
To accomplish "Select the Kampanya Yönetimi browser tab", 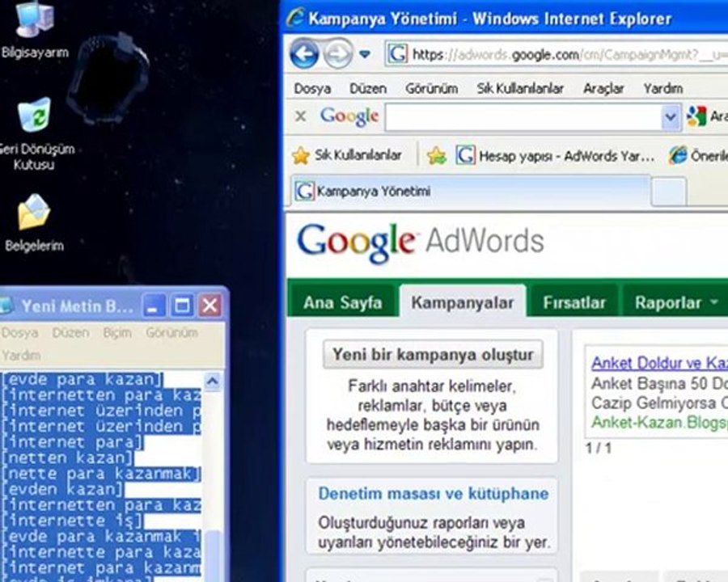I will [470, 192].
